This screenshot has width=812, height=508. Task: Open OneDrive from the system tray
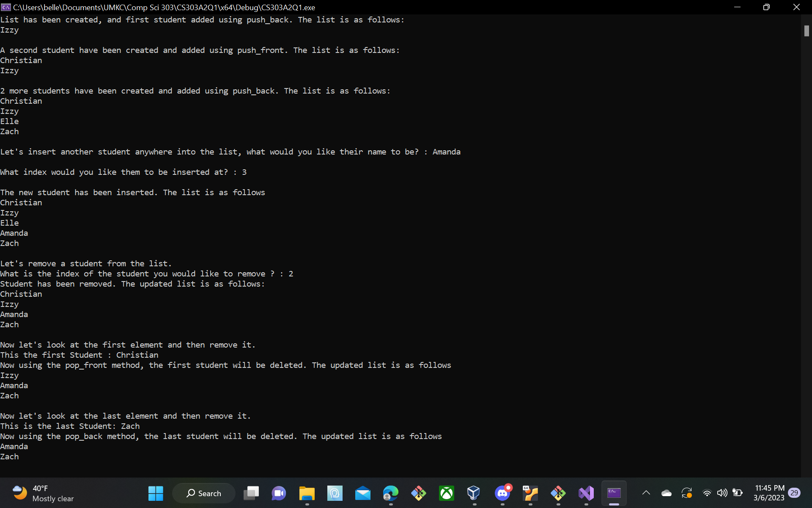click(x=666, y=493)
